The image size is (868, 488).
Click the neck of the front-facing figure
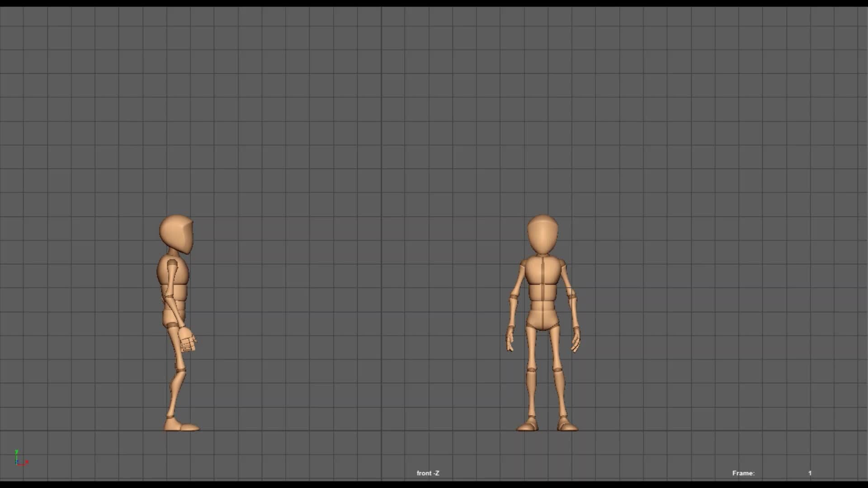[542, 255]
